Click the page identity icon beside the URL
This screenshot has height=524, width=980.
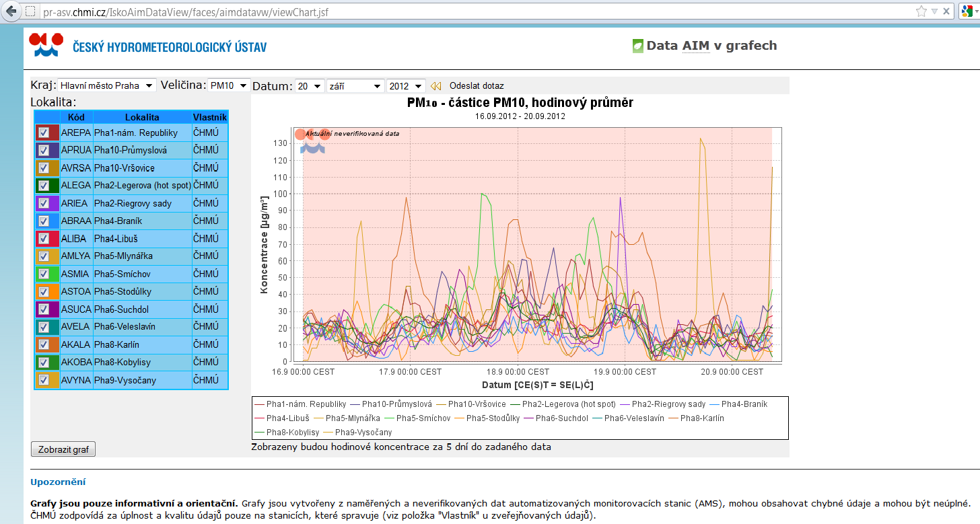pyautogui.click(x=30, y=11)
